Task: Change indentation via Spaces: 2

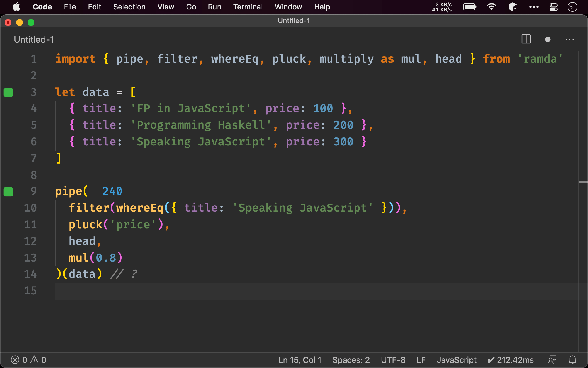Action: point(351,360)
